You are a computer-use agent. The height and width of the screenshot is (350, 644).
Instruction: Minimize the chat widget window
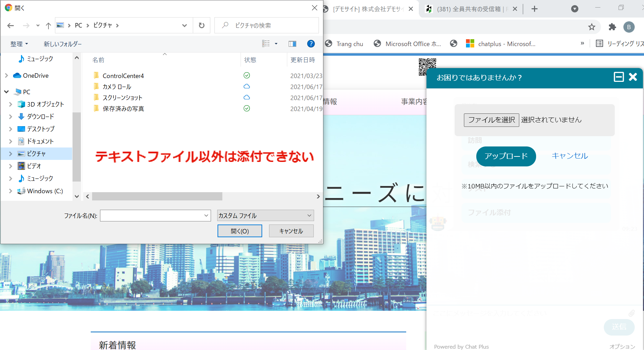pos(619,77)
